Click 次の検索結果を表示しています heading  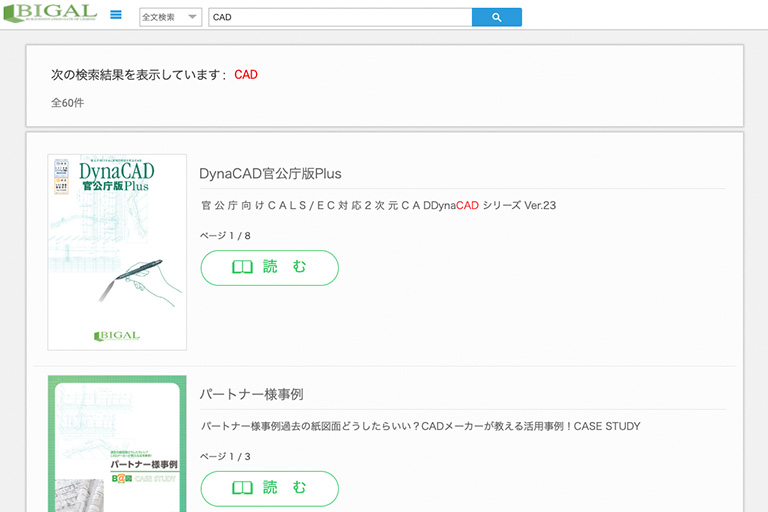(x=139, y=74)
